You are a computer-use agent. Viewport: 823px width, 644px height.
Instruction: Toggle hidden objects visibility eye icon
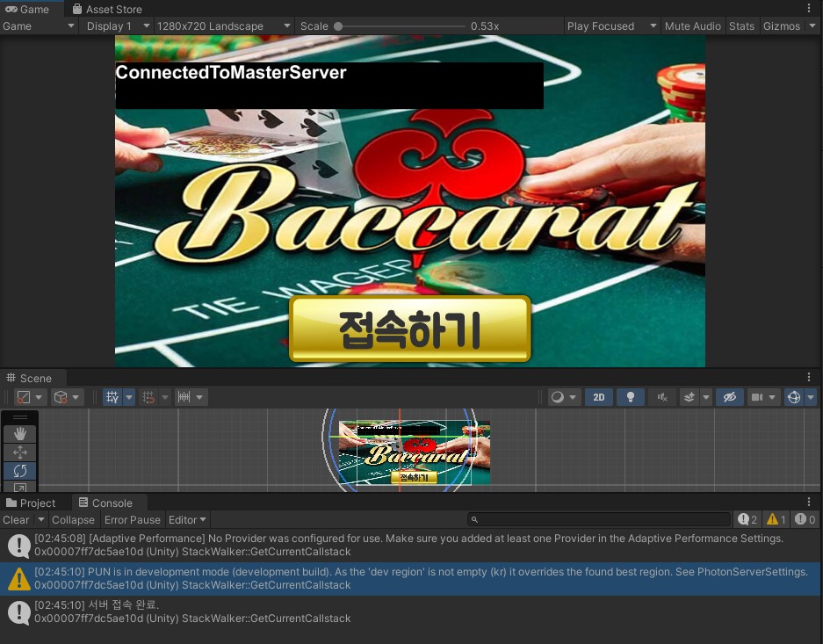click(730, 397)
